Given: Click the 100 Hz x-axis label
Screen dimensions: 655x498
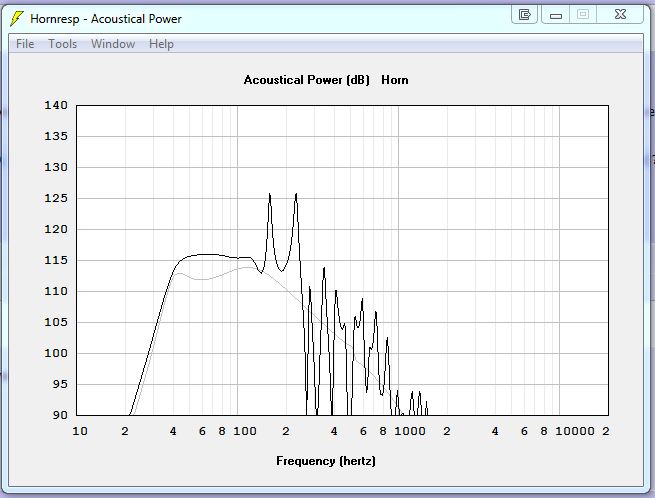Looking at the screenshot, I should (x=245, y=431).
